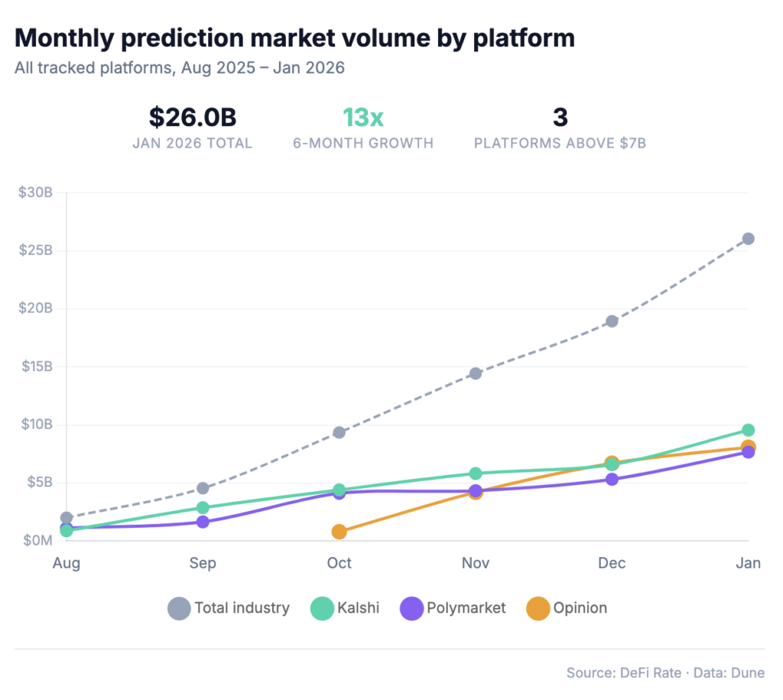Click the Total industry Oct data point
This screenshot has width=783, height=700.
point(339,432)
